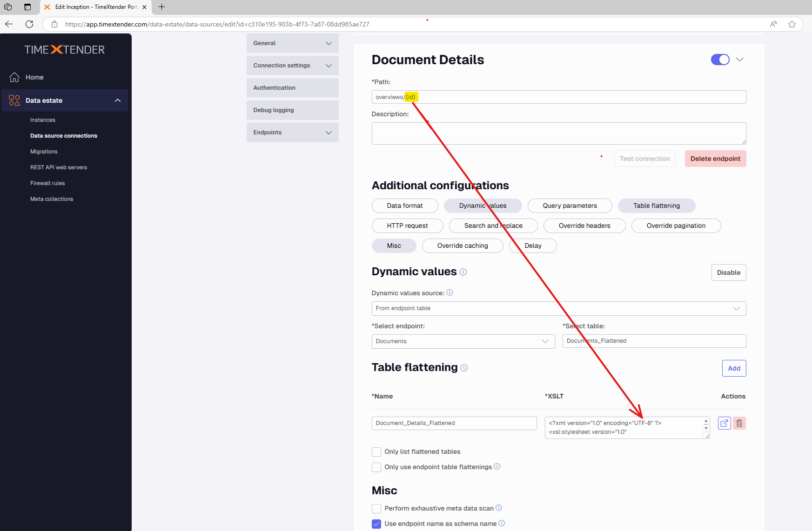The width and height of the screenshot is (812, 531).
Task: Show info for endpoint name as schema name
Action: tap(502, 523)
